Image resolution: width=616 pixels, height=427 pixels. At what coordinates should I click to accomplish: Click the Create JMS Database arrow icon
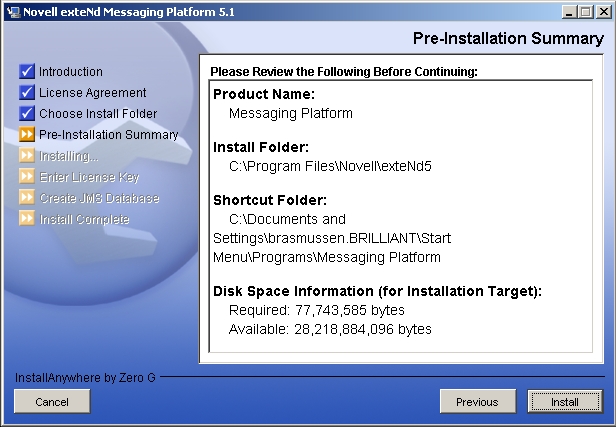27,198
